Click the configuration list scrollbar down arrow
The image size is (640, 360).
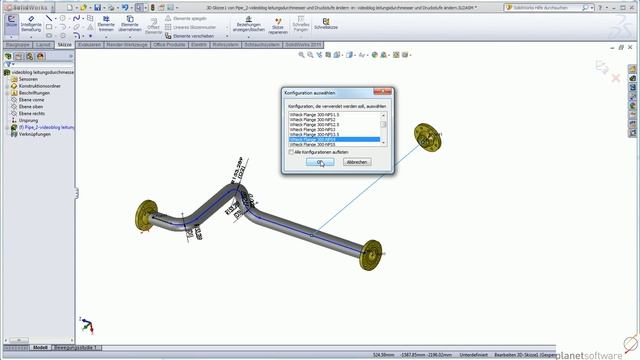[383, 143]
